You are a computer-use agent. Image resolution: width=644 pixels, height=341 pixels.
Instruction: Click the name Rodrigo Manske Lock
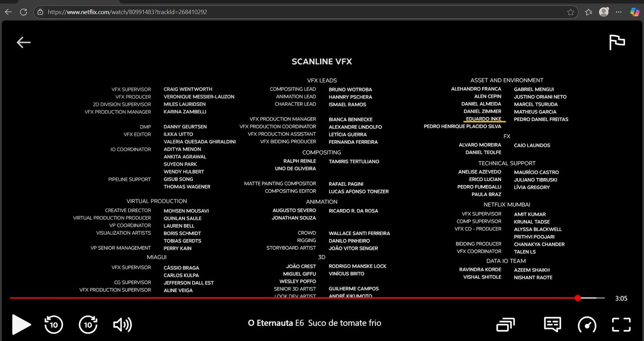(357, 266)
